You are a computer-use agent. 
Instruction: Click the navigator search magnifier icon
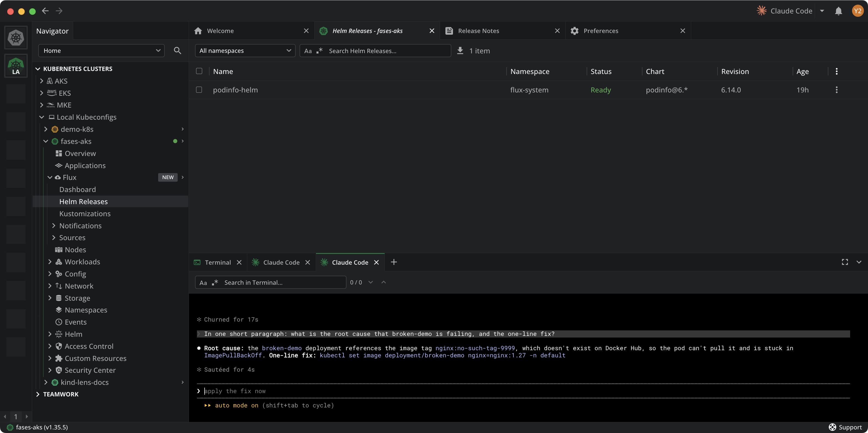(177, 51)
